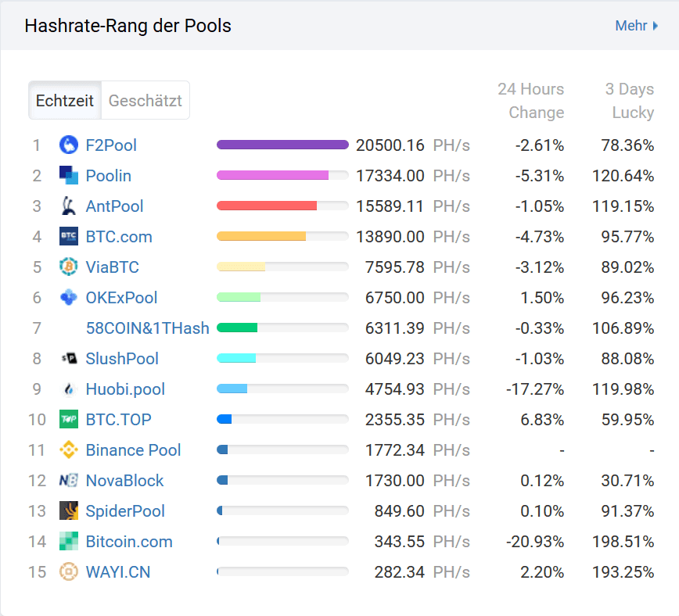Click the OKExPool logo icon
The image size is (679, 616).
pyautogui.click(x=69, y=298)
